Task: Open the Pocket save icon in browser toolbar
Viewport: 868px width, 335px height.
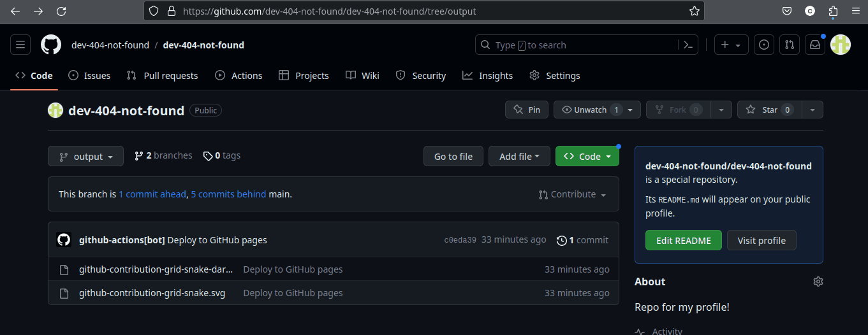Action: (x=788, y=11)
